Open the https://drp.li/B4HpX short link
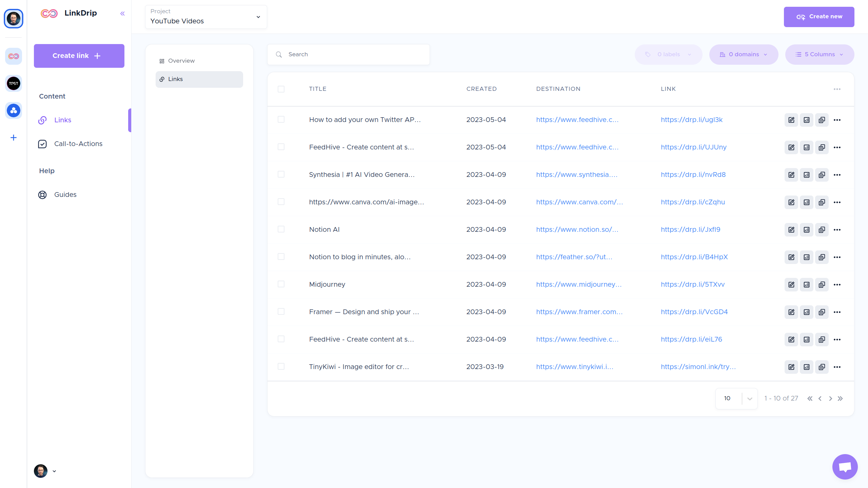The width and height of the screenshot is (868, 488). pyautogui.click(x=694, y=257)
